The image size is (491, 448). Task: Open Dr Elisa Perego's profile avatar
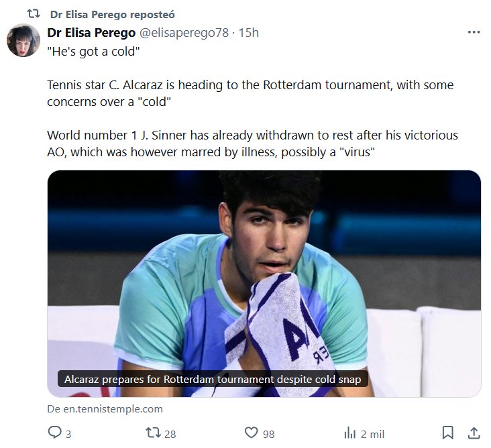tap(23, 40)
